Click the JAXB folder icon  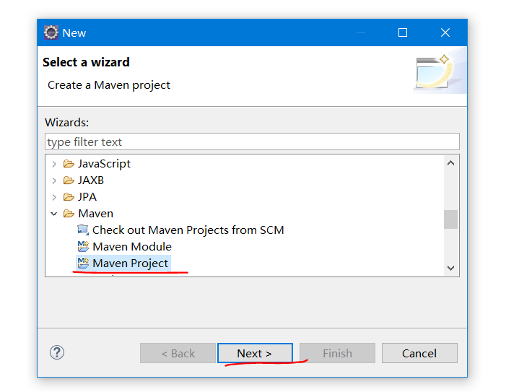pos(69,180)
